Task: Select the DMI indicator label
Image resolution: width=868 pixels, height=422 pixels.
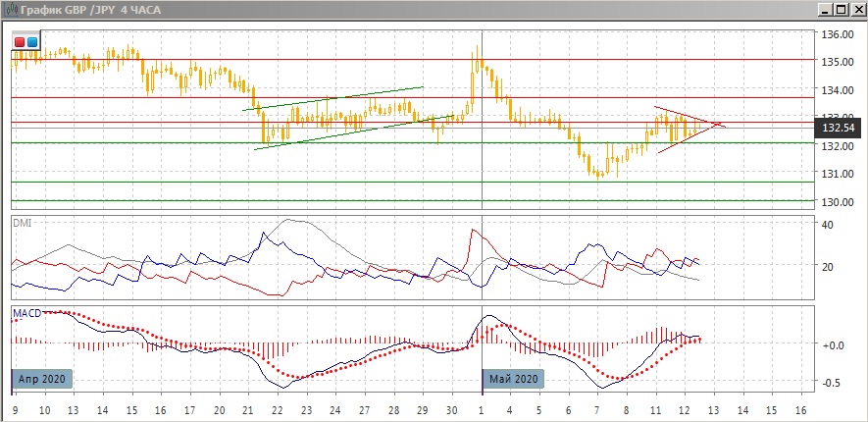Action: click(23, 223)
